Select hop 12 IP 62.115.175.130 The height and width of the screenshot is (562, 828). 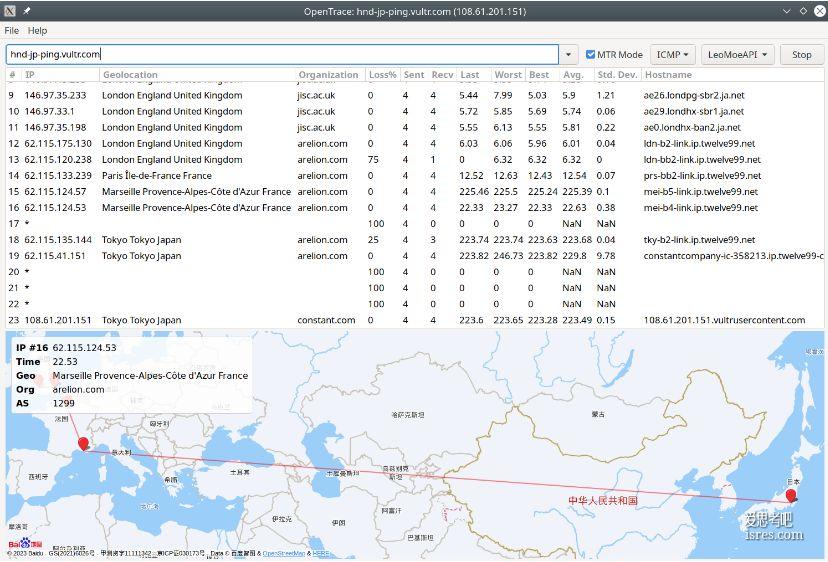[58, 143]
